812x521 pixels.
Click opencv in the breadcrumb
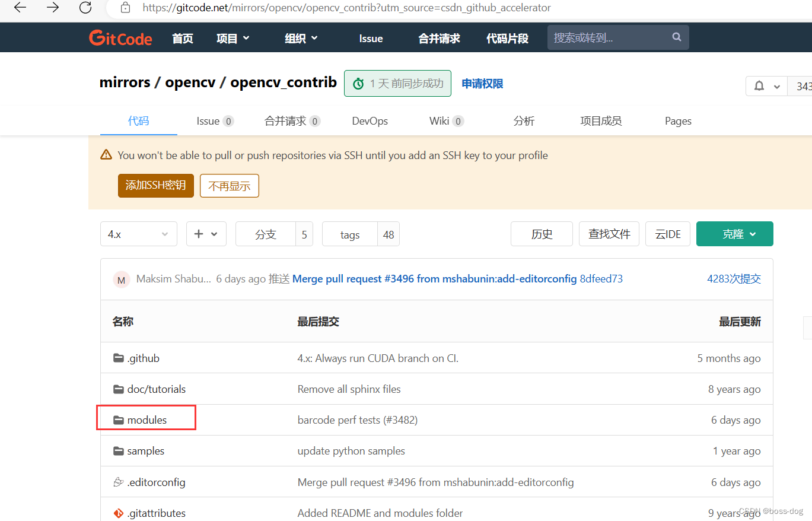coord(190,82)
